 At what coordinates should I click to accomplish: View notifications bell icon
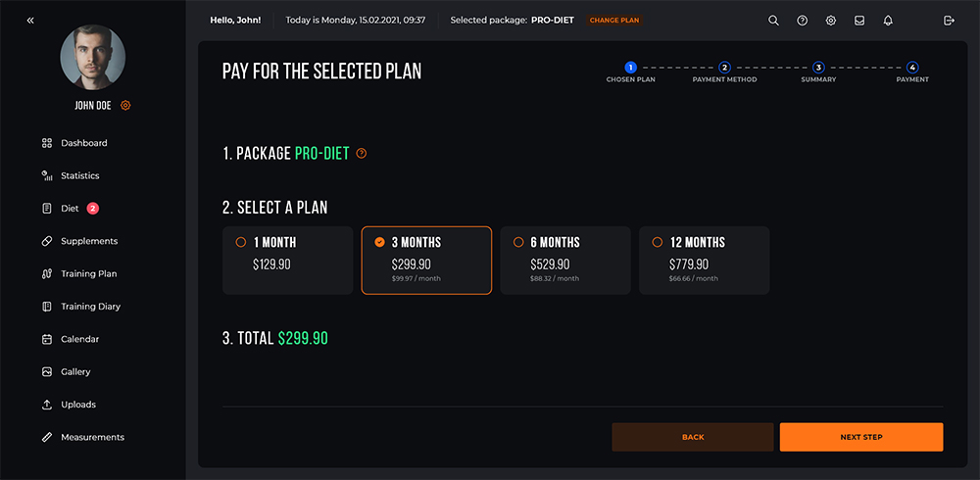(888, 20)
